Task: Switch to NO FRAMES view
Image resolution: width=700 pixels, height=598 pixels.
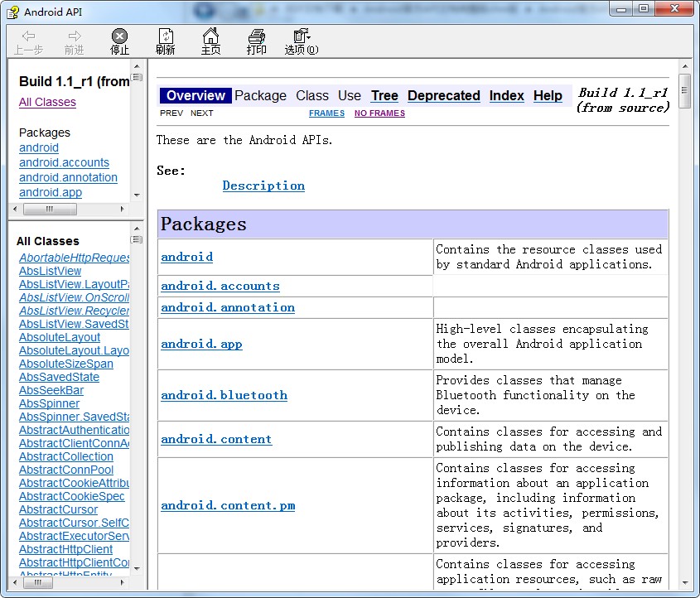Action: tap(379, 113)
